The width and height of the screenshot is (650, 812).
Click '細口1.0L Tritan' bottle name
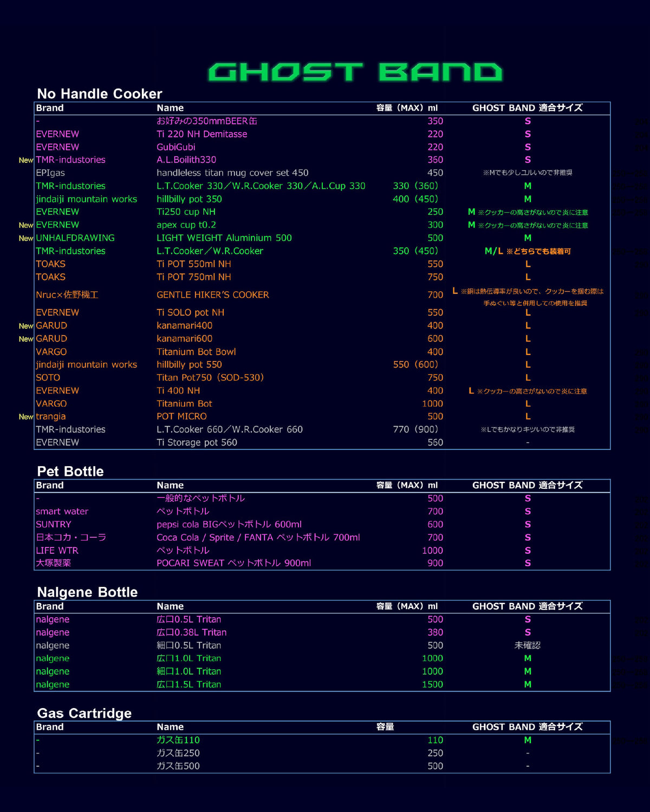click(189, 671)
